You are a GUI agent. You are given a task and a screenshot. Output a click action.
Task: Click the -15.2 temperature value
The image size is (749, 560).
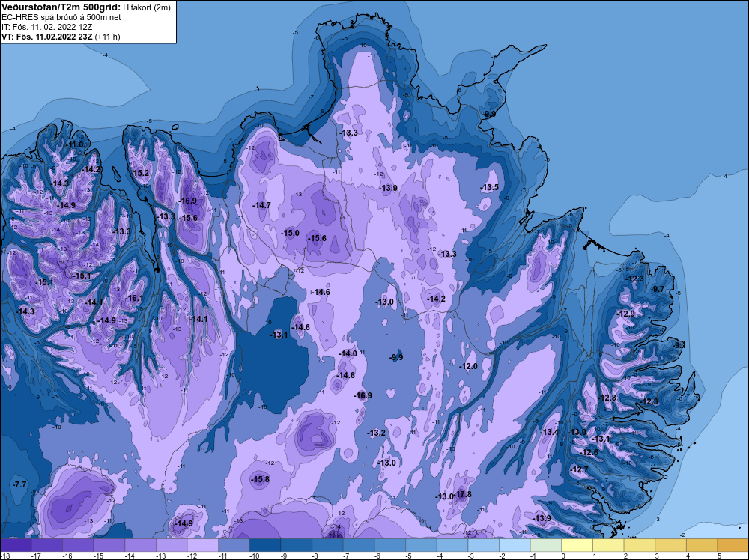tap(141, 173)
